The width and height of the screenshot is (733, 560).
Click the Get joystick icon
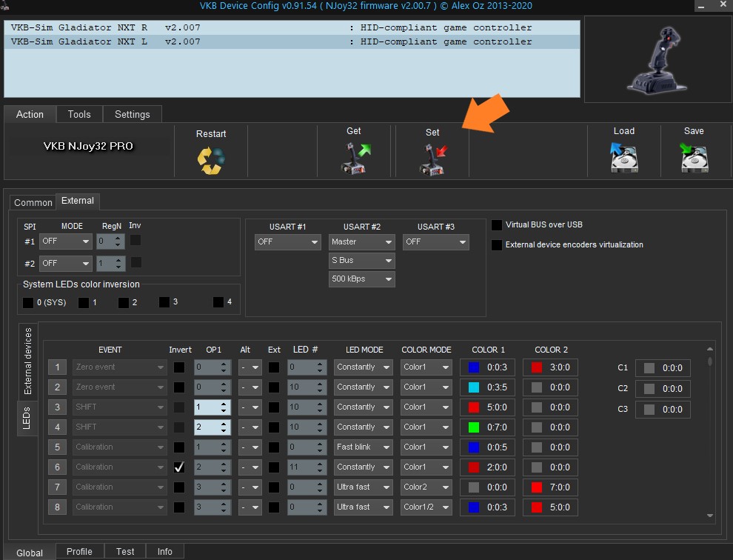click(x=354, y=158)
